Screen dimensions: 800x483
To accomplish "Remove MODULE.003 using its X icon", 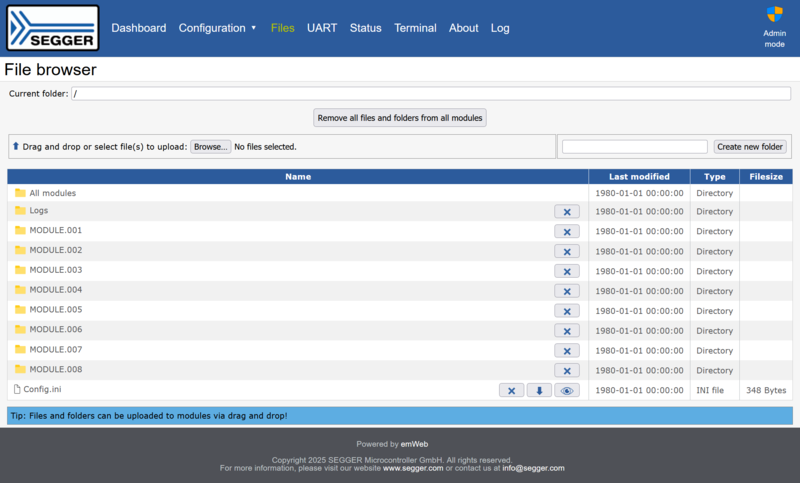I will click(567, 271).
